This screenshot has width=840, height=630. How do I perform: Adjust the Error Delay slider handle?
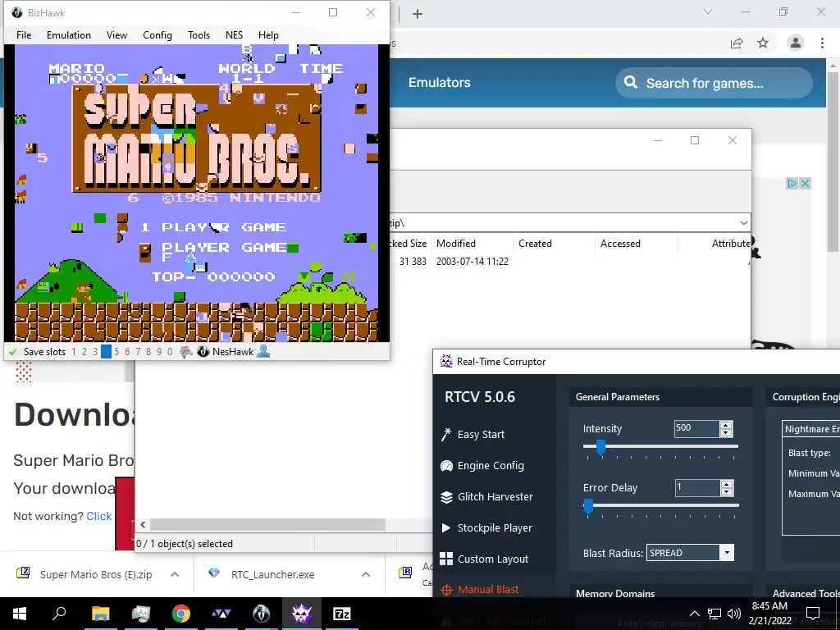click(588, 505)
